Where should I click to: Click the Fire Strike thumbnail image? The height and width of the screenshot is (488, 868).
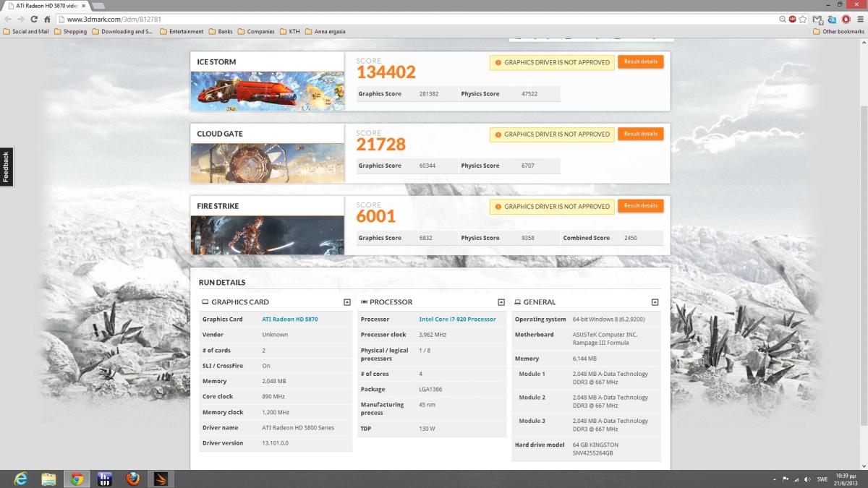click(x=267, y=235)
